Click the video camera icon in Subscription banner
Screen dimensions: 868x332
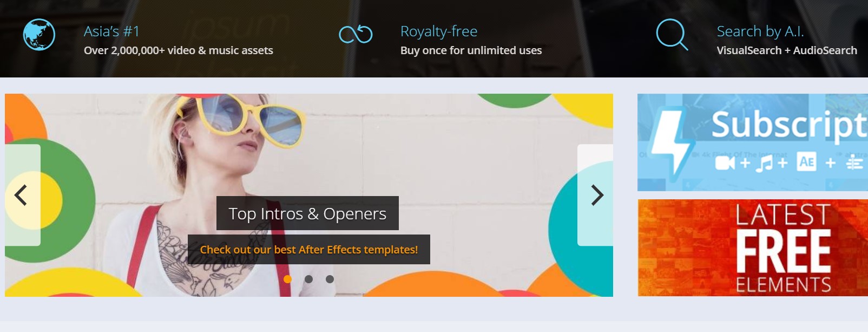[725, 162]
